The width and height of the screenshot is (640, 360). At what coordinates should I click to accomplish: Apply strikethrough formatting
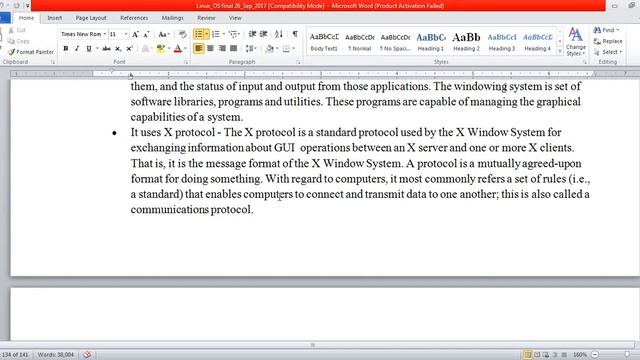[106, 49]
